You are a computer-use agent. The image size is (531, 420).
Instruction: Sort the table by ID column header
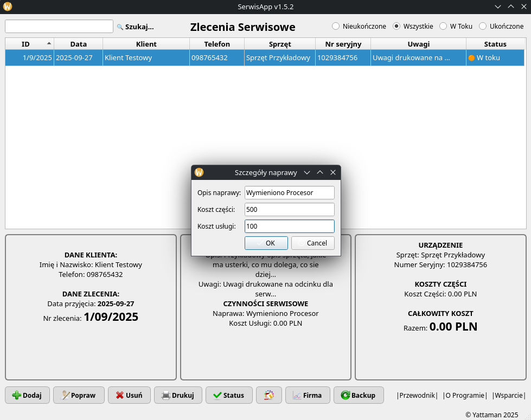(x=29, y=44)
